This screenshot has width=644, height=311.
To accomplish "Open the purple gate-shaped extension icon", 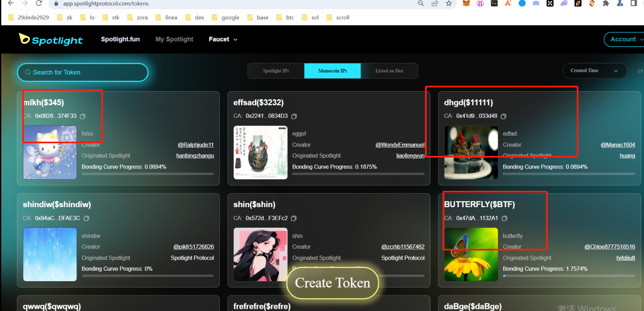I will 480,3.
